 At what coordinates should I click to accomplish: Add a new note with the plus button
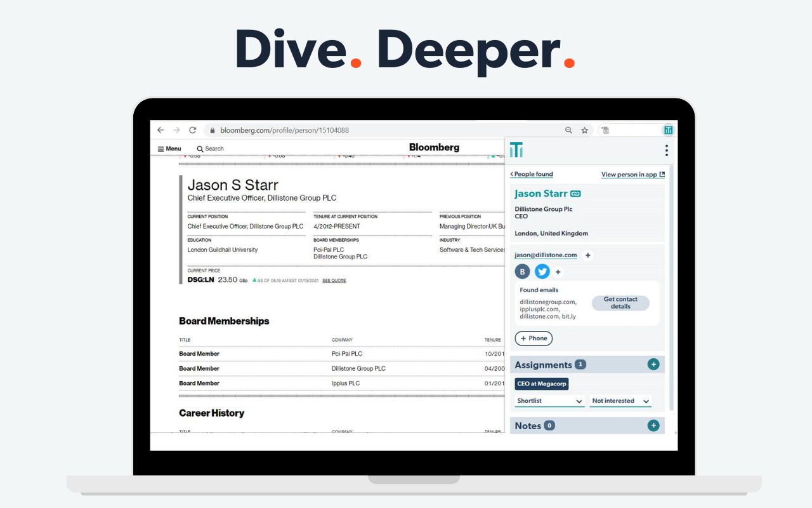point(653,425)
